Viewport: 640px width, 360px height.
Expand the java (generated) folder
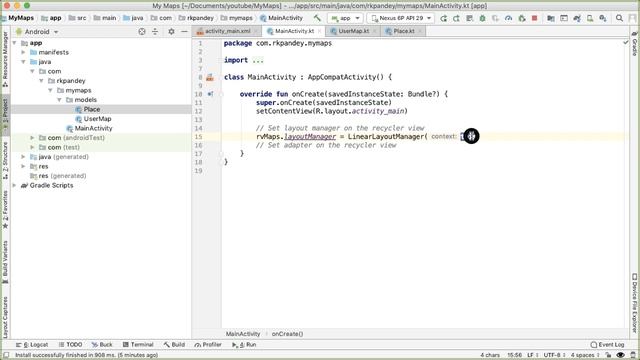pos(24,157)
